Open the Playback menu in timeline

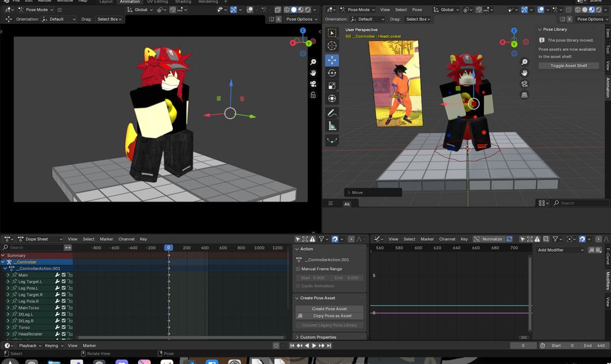tap(30, 345)
